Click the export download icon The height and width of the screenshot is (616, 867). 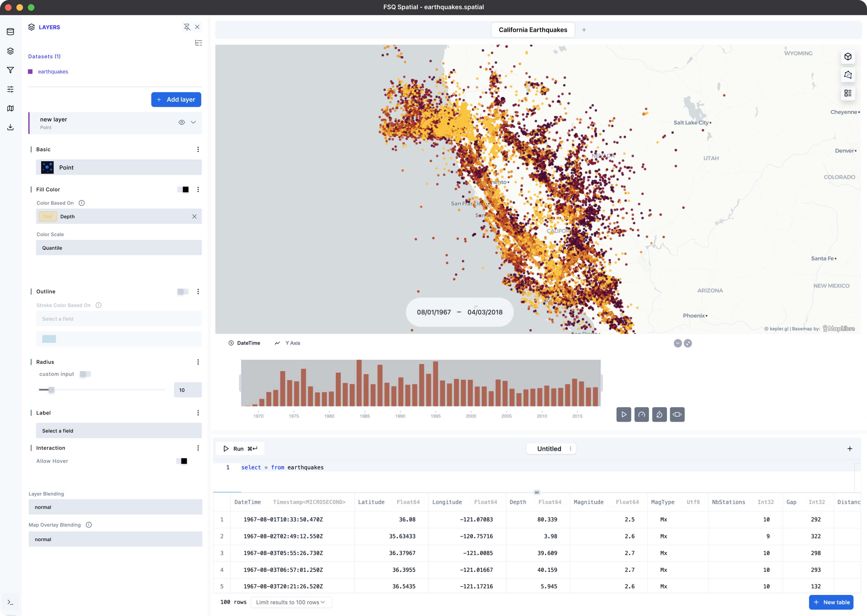(11, 128)
